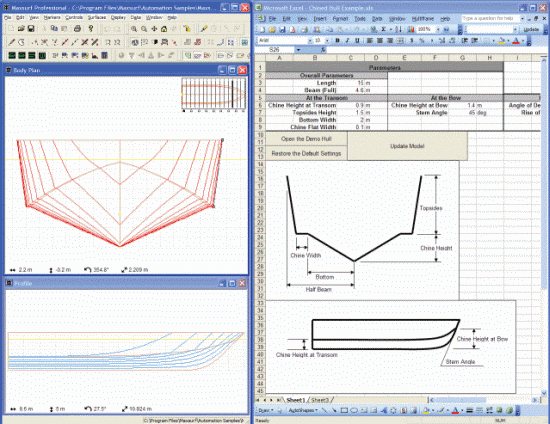This screenshot has height=424, width=550.
Task: Click the hull plan thumbnail in Body Plan
Action: (214, 94)
